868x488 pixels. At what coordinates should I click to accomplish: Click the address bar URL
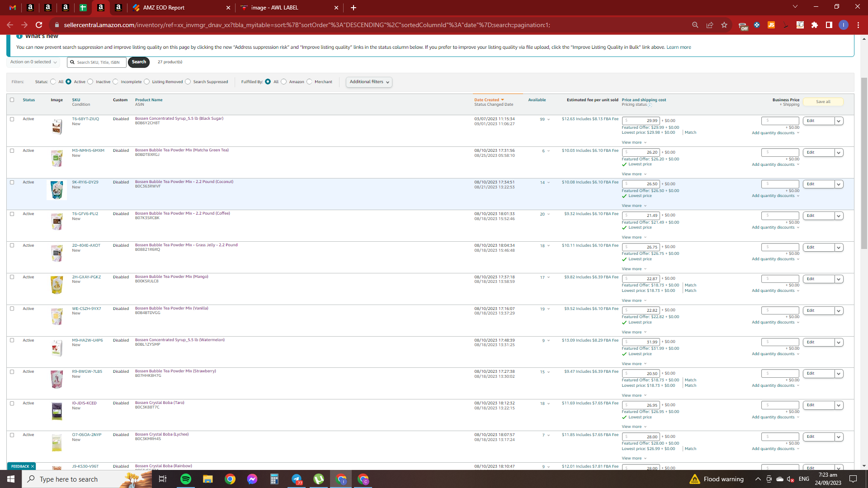(x=307, y=25)
